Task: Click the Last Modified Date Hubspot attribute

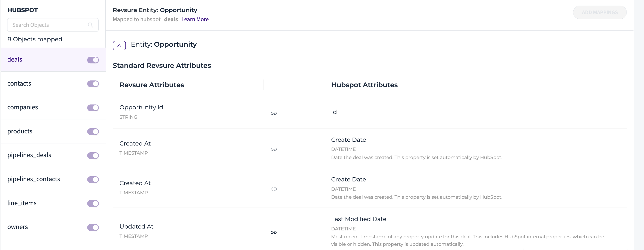Action: tap(359, 219)
